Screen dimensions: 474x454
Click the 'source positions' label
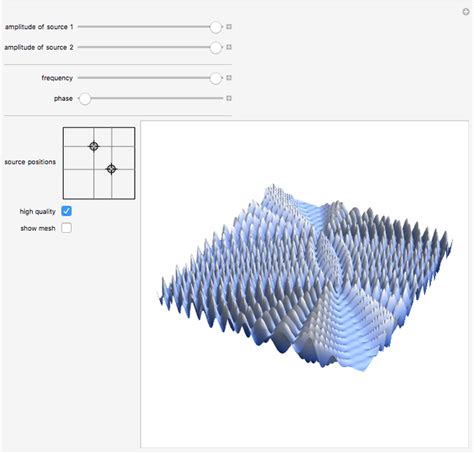pos(30,162)
